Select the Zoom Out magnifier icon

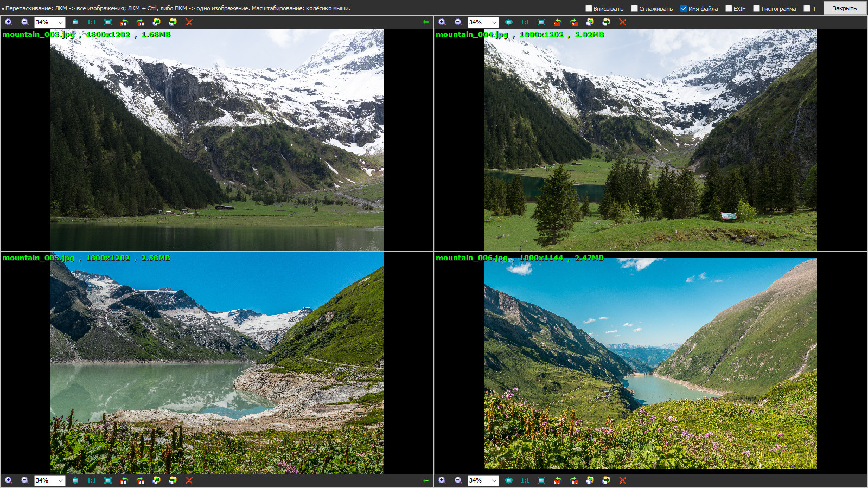pyautogui.click(x=24, y=22)
